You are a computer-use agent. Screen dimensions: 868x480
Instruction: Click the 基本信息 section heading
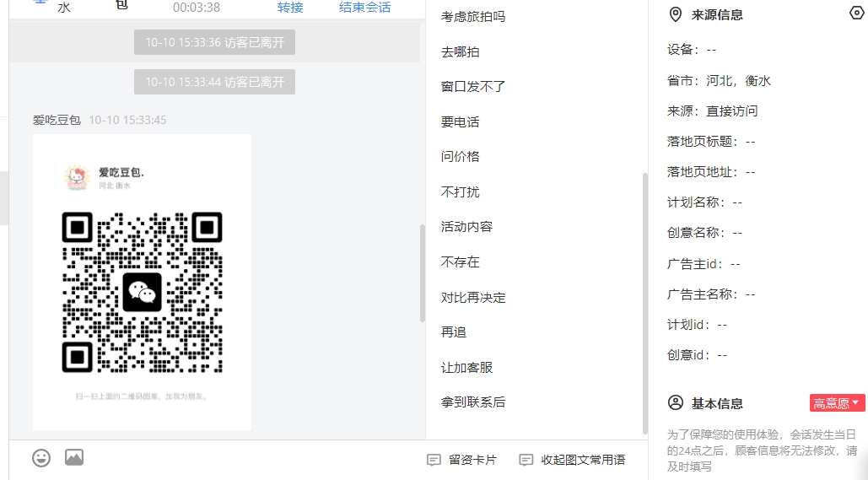pyautogui.click(x=717, y=403)
